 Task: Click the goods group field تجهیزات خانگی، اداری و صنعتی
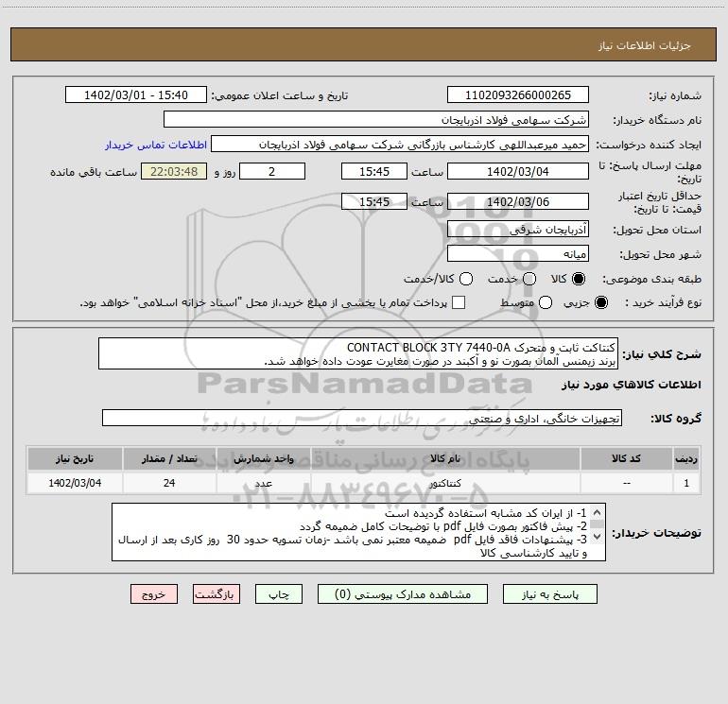(x=362, y=418)
